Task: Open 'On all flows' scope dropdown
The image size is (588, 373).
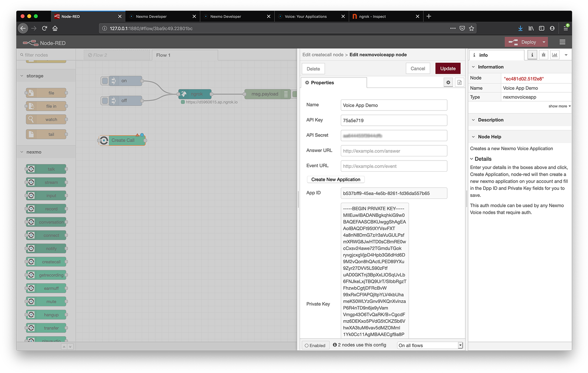Action: click(430, 345)
